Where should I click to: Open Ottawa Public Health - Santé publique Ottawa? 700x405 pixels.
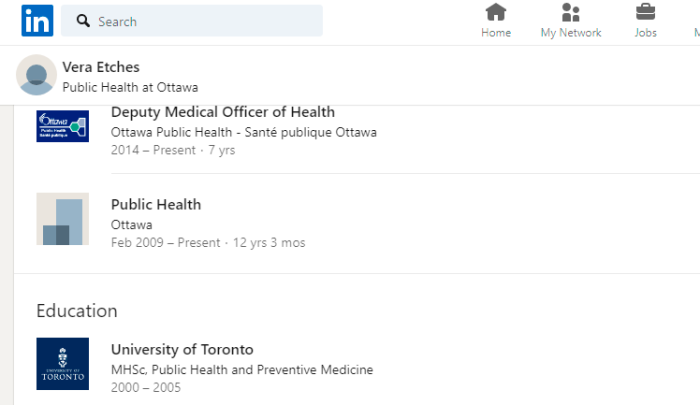[x=244, y=132]
